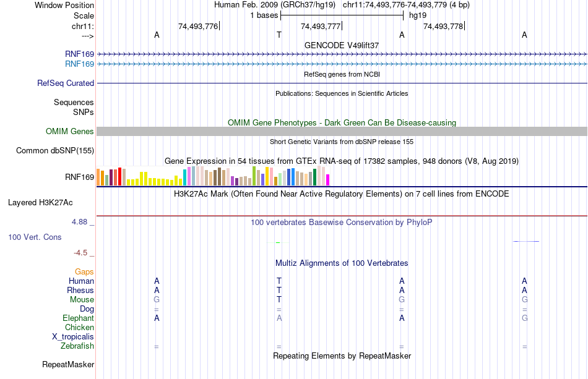Click 'Repeating Elements by RepeatMasker' track title
This screenshot has height=379, width=588.
342,356
